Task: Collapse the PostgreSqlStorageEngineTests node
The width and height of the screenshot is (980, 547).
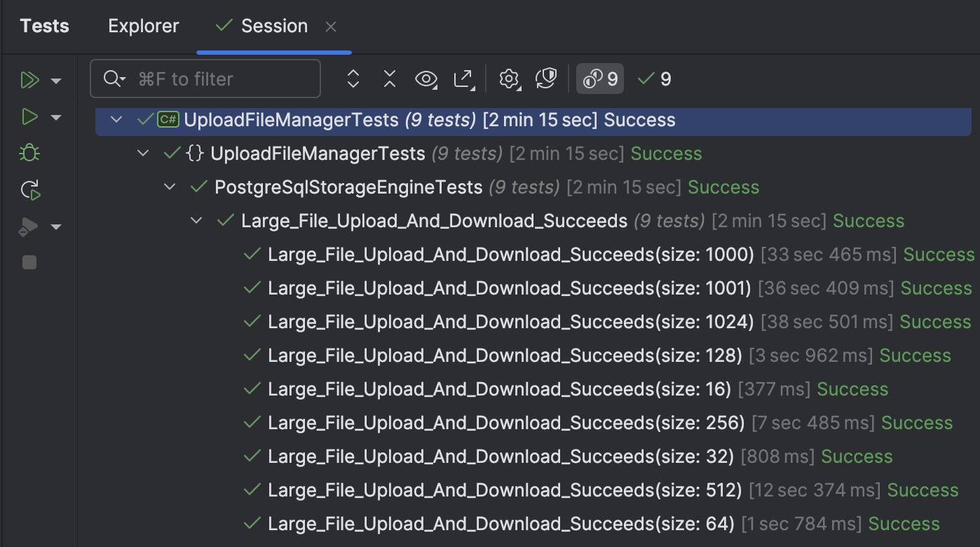Action: click(x=169, y=187)
